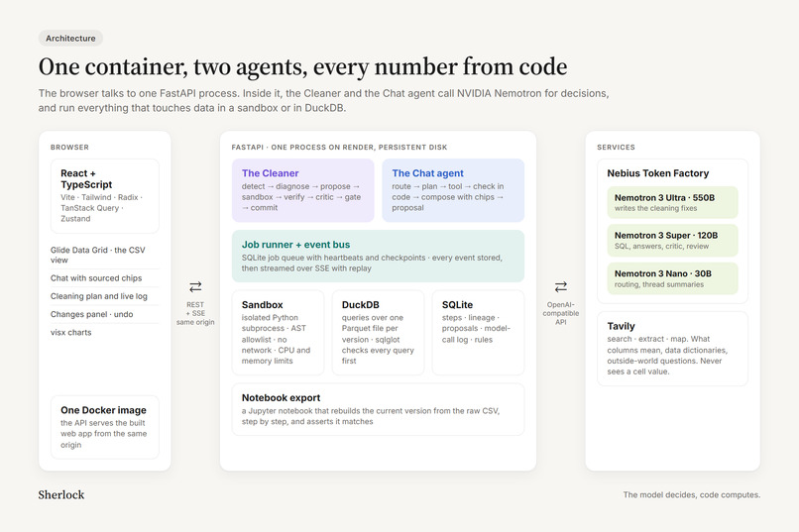Click the Notebook export heading

[281, 397]
